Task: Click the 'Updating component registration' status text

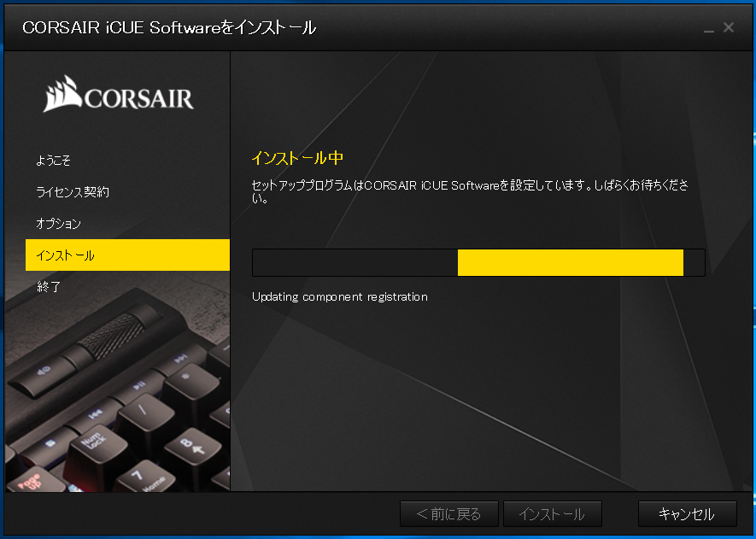Action: point(340,297)
